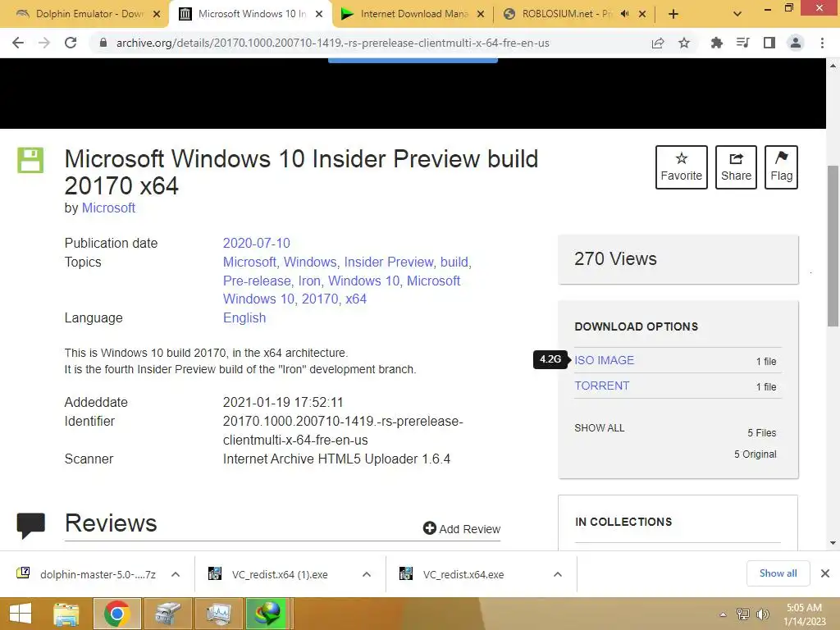Open tab search dropdown arrow
Screen dimensions: 840x630
tap(737, 14)
